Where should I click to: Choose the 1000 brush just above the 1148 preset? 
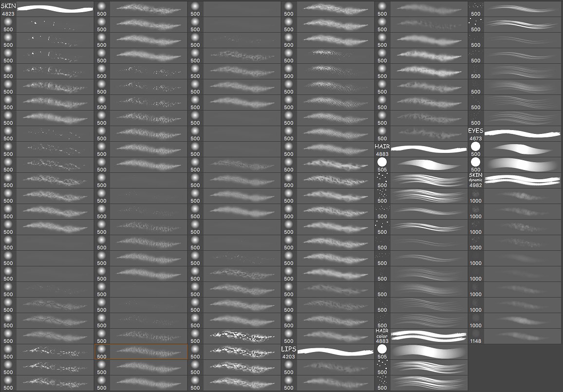(x=515, y=320)
